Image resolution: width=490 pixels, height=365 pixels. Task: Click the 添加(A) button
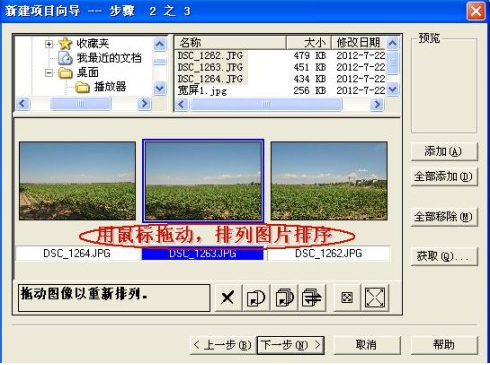click(x=444, y=152)
